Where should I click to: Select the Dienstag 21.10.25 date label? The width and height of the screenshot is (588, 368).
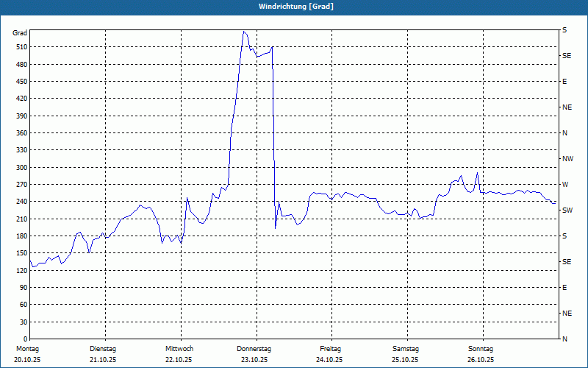pyautogui.click(x=103, y=354)
